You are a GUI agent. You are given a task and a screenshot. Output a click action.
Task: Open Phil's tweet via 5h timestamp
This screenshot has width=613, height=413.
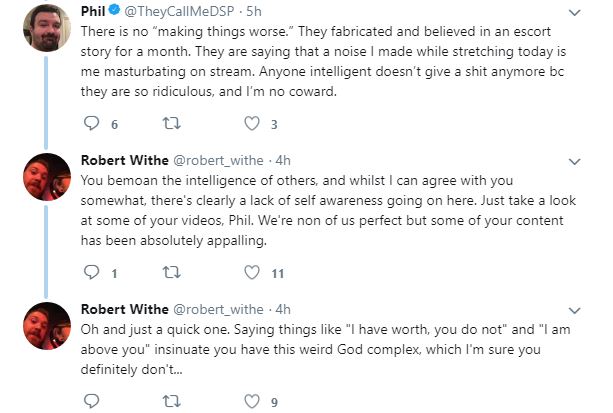pyautogui.click(x=254, y=12)
